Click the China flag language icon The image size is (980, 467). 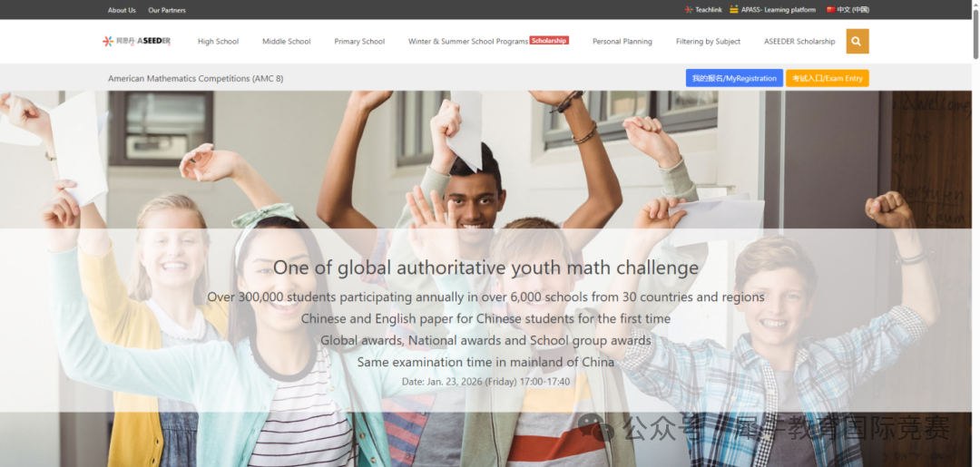pos(830,9)
